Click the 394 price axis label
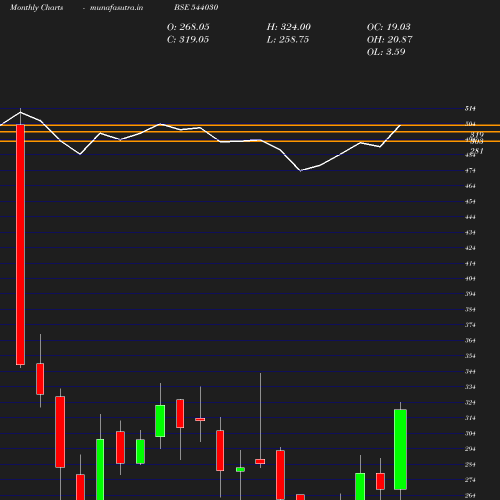Screen dimensions: 500x500 click(x=470, y=294)
